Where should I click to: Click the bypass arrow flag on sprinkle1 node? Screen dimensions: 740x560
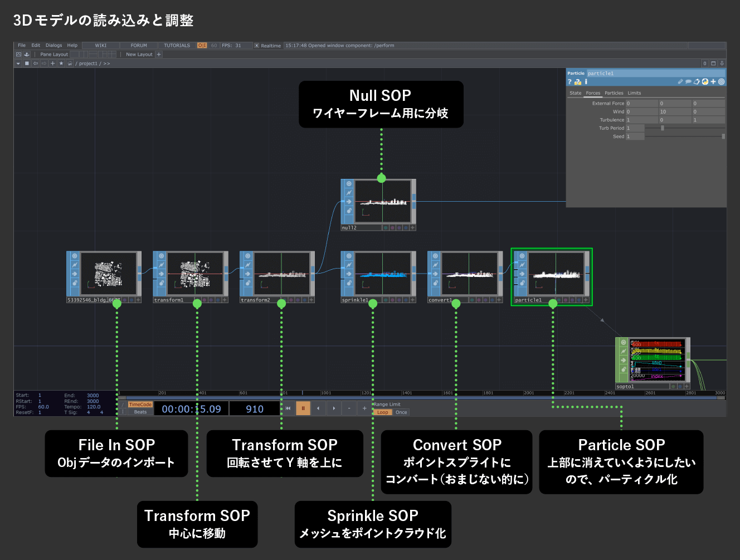point(349,274)
